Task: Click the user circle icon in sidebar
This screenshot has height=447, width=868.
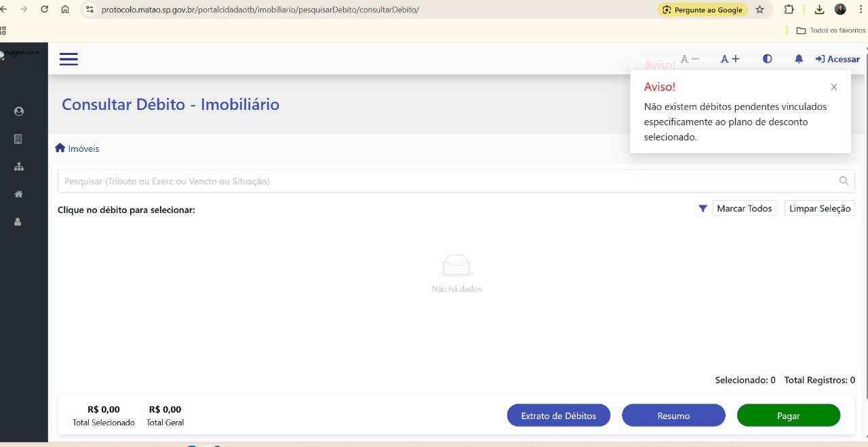Action: [x=18, y=111]
